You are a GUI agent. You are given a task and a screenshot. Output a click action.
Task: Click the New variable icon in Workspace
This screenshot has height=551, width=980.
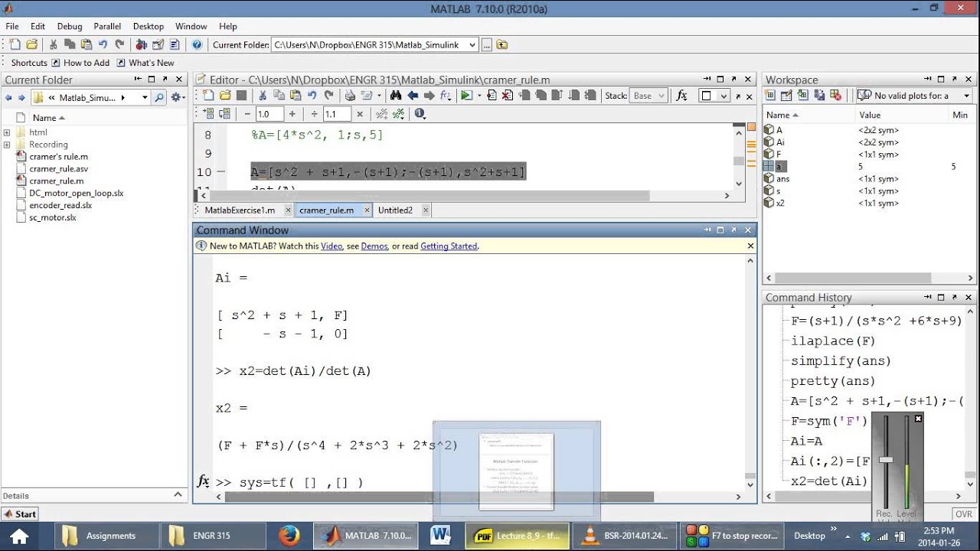pos(771,96)
